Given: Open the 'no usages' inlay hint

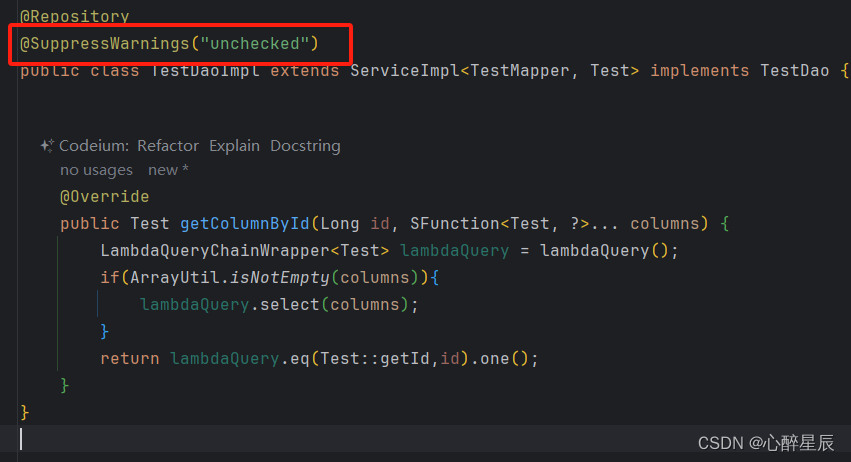Looking at the screenshot, I should click(96, 170).
